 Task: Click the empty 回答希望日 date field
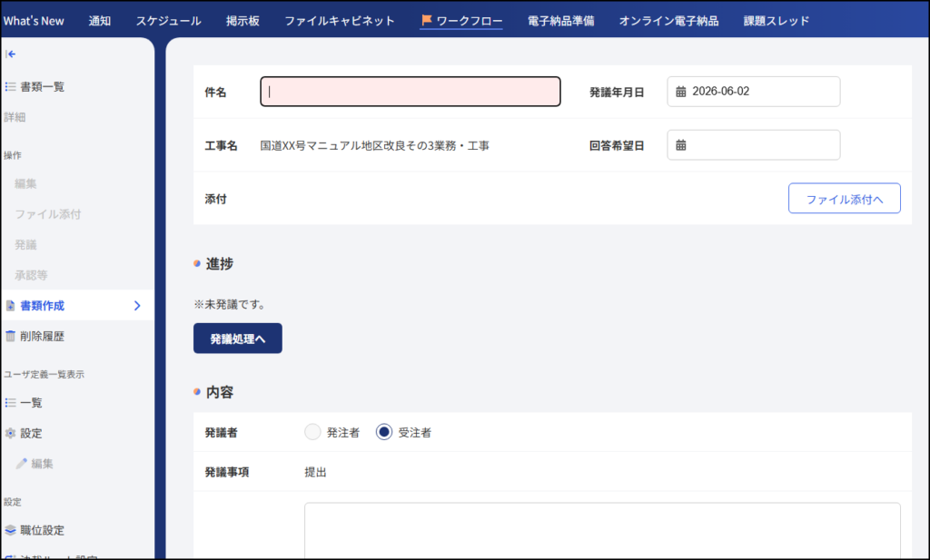click(x=753, y=144)
